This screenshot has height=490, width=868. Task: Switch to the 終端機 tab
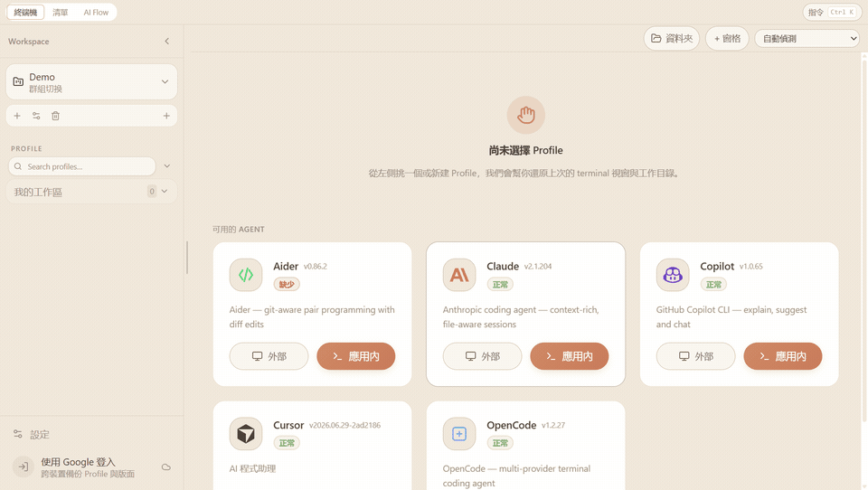[x=25, y=12]
